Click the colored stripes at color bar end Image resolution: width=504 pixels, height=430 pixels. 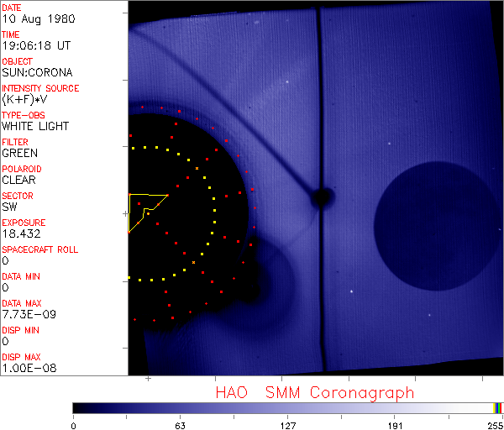pyautogui.click(x=497, y=408)
